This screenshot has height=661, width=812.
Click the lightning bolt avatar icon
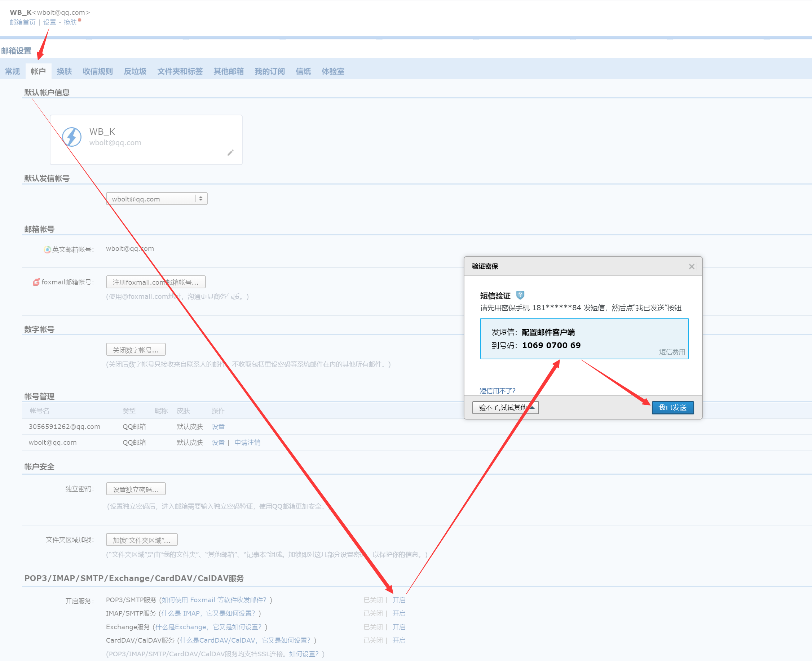click(72, 137)
